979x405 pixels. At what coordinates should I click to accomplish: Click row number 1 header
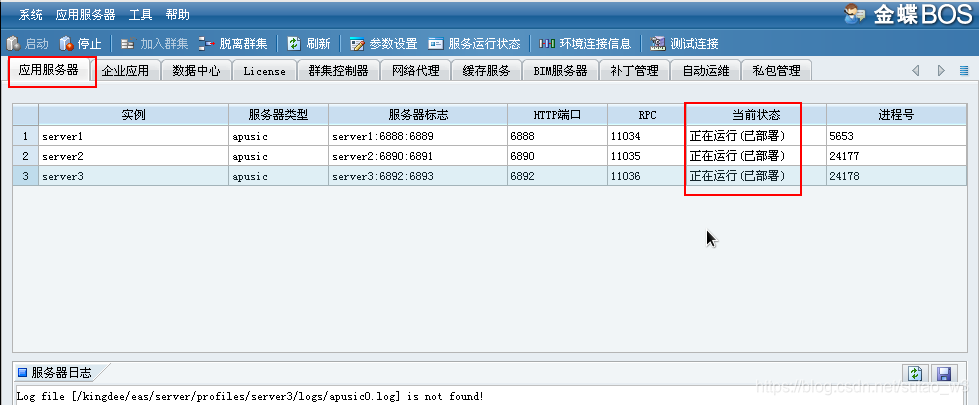click(26, 135)
